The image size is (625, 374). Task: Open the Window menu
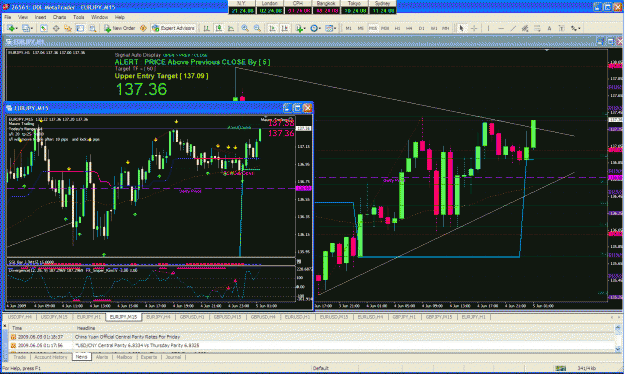(x=99, y=17)
